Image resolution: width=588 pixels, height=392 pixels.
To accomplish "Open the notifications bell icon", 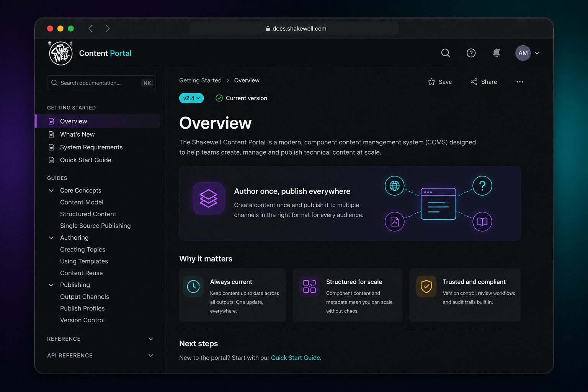I will 497,53.
